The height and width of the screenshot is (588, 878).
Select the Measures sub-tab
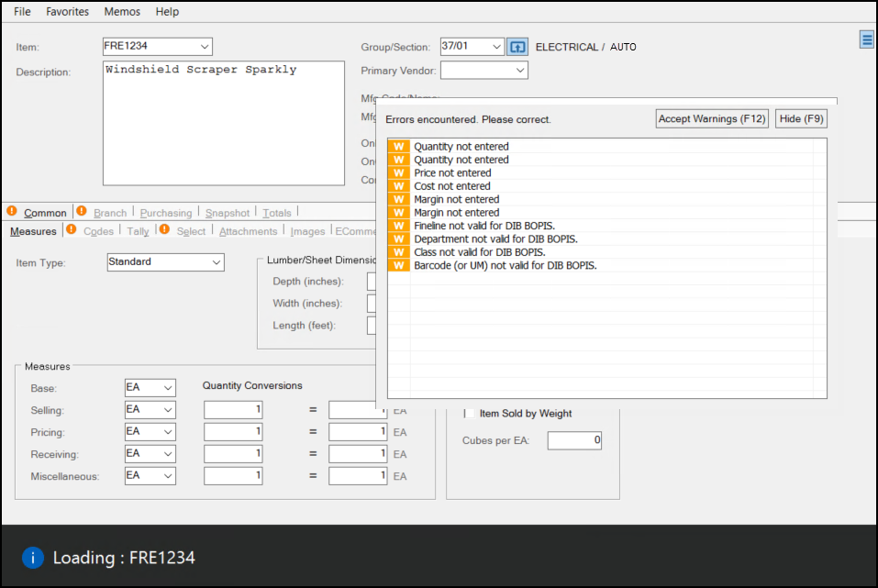tap(33, 231)
